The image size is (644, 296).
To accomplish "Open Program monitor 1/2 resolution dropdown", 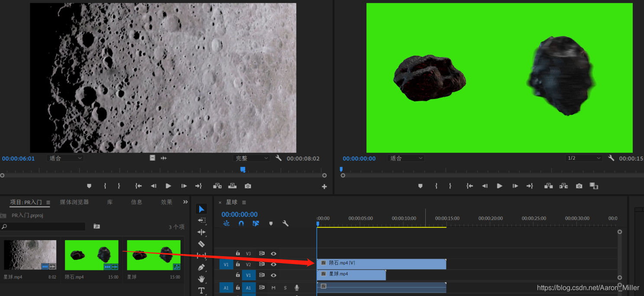I will [584, 158].
